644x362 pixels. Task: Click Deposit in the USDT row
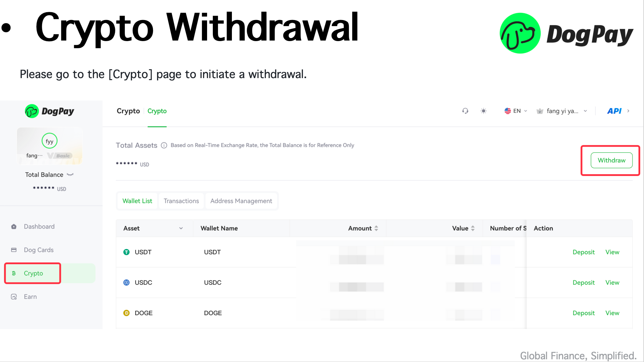click(x=584, y=252)
